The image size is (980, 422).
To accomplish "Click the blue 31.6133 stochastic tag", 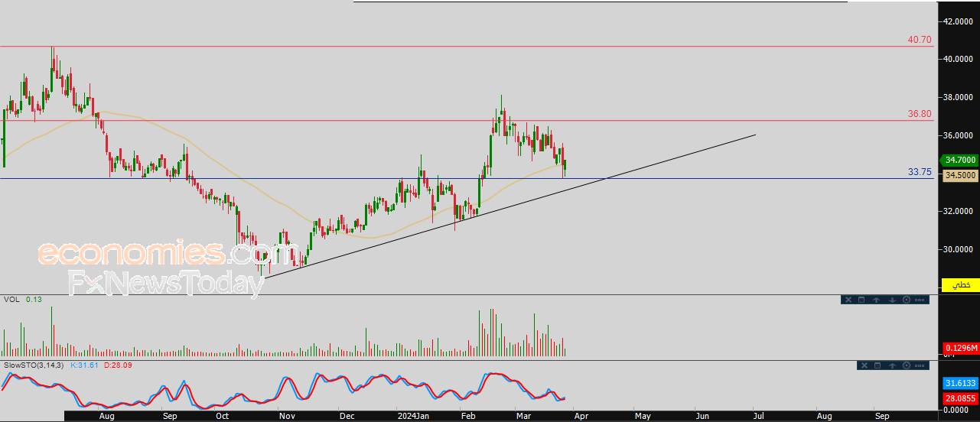I will [960, 383].
